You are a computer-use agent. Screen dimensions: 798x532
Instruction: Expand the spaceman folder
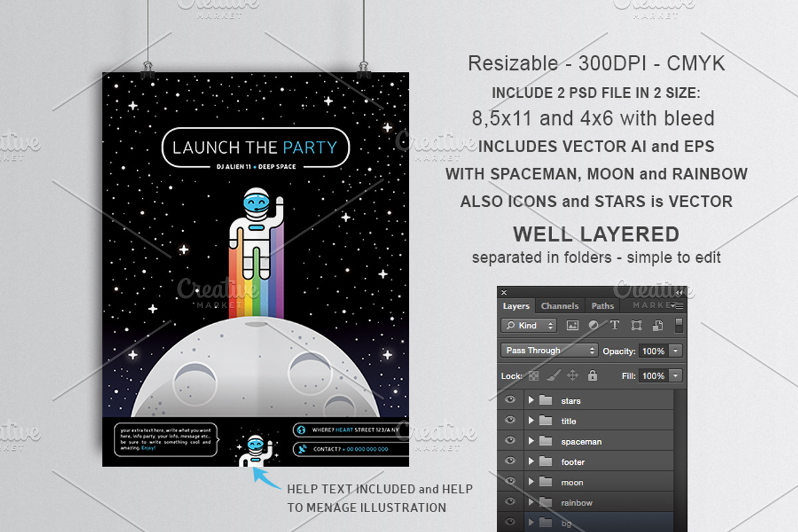[x=531, y=441]
